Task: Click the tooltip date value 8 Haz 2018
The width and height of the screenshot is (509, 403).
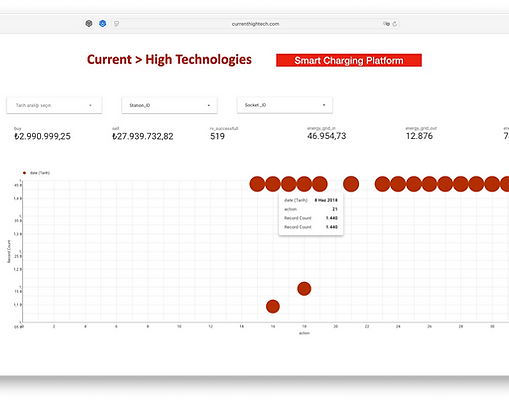Action: coord(326,200)
